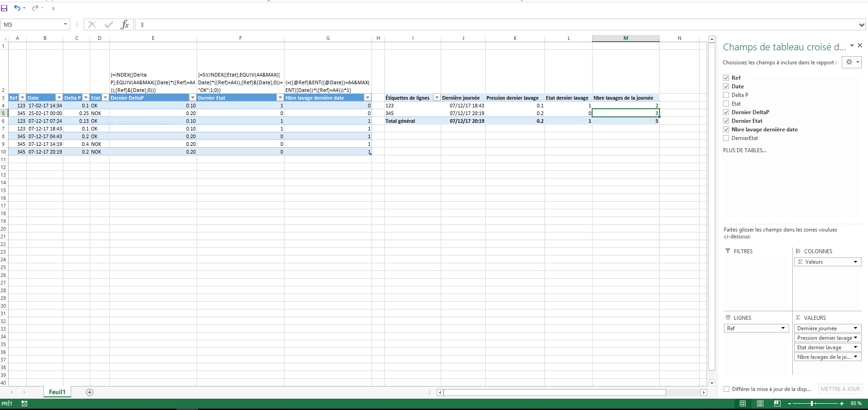Screen dimensions: 868x410
Task: Click the vertical scrollbar up arrow
Action: (712, 39)
